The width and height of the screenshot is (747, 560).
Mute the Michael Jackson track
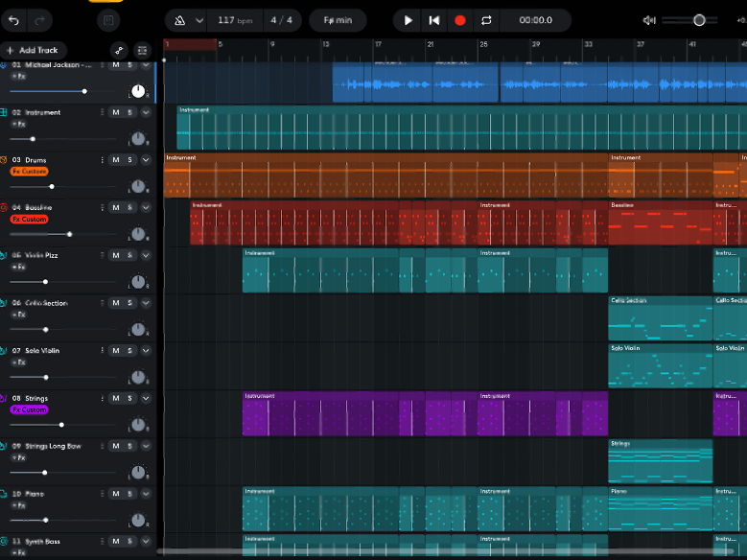(116, 65)
